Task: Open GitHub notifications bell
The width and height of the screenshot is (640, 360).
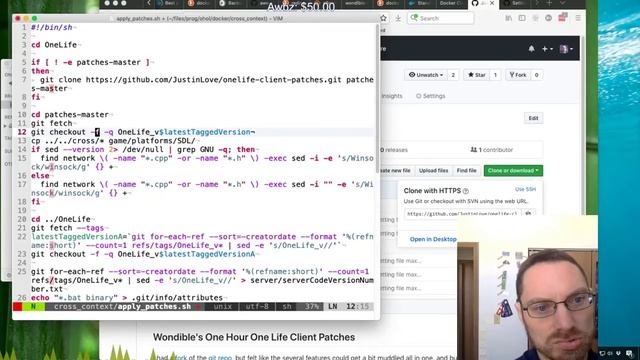Action: pyautogui.click(x=531, y=49)
